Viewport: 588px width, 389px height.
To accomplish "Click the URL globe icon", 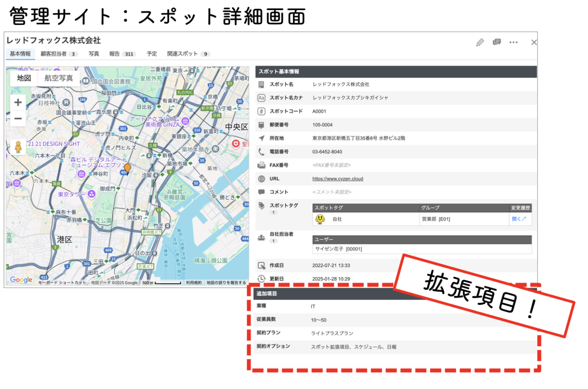I will [x=262, y=179].
